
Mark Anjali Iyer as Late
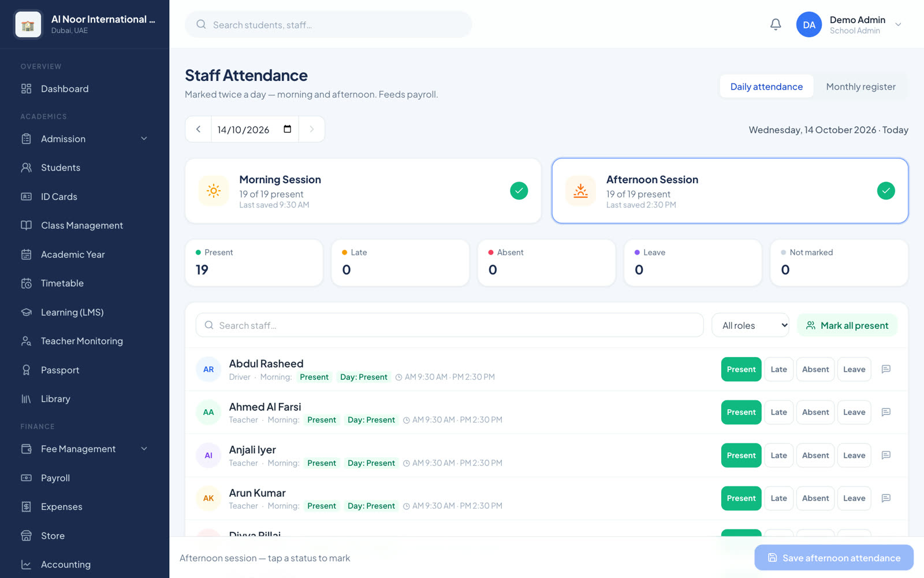coord(778,455)
